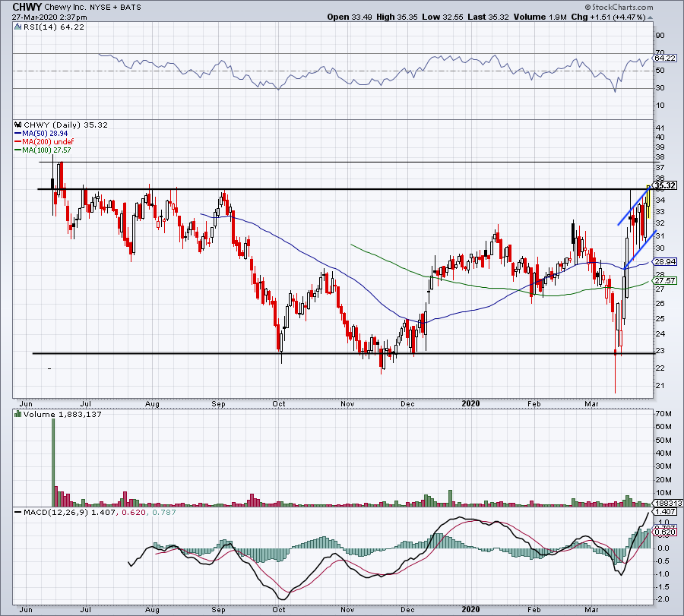The image size is (684, 616).
Task: Click the MACD(12,26,9) 1.407 indicator label
Action: [69, 512]
